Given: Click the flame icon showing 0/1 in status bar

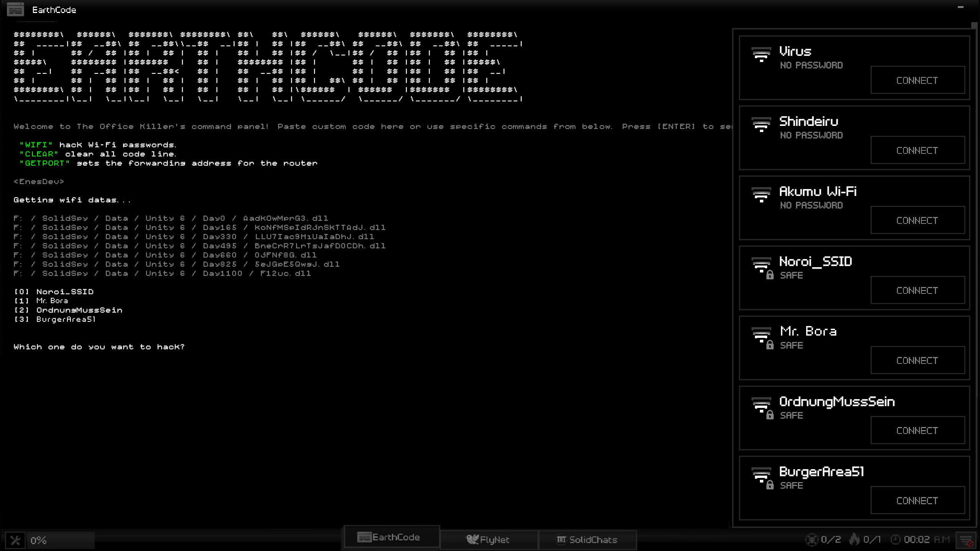Looking at the screenshot, I should click(853, 539).
